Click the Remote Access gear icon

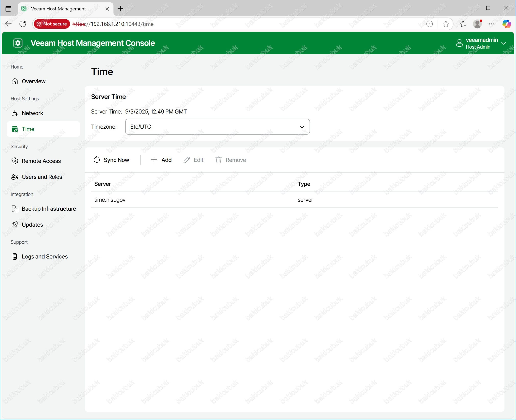click(x=15, y=161)
